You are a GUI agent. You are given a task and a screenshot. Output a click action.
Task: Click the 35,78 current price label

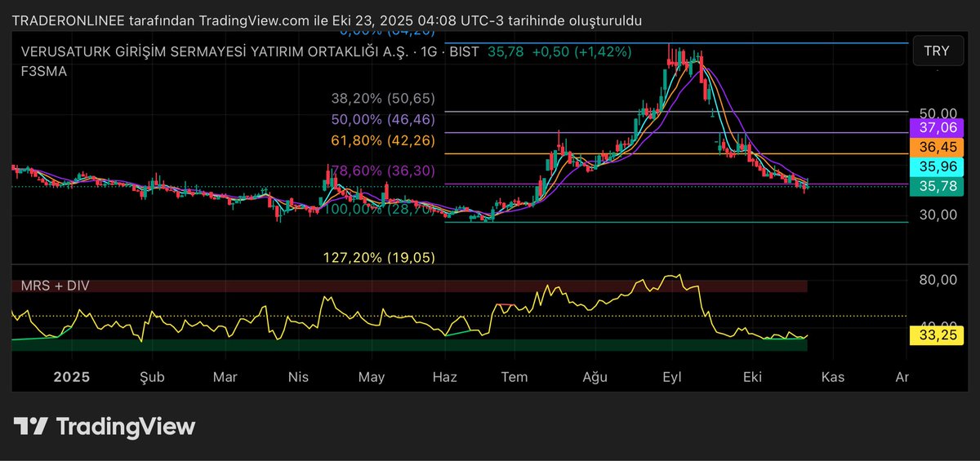[x=937, y=186]
